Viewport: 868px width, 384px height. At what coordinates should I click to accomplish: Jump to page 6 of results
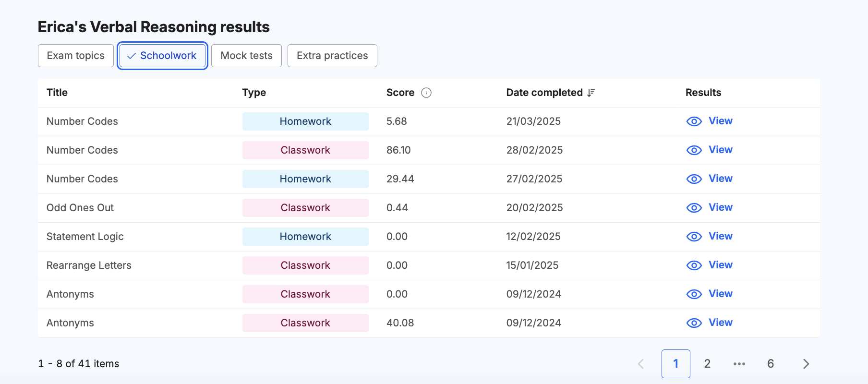coord(771,364)
